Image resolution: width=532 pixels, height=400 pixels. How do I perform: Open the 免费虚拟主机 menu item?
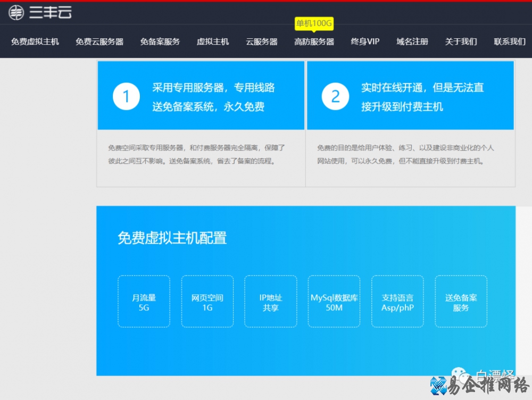(x=35, y=41)
